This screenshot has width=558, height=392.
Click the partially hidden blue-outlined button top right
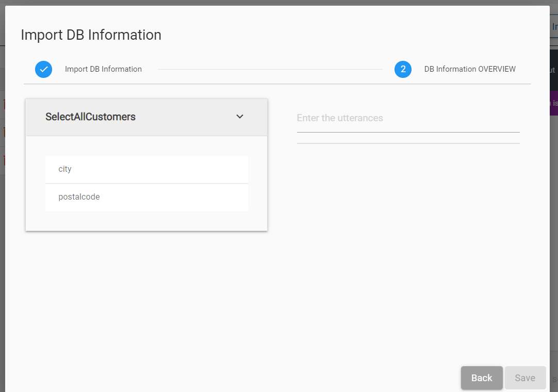point(554,27)
